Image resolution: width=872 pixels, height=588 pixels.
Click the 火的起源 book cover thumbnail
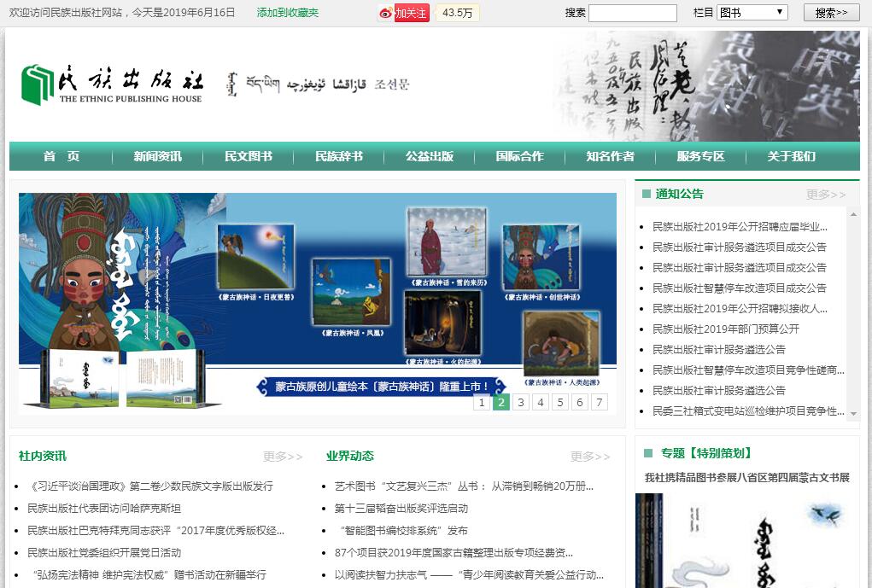[442, 323]
